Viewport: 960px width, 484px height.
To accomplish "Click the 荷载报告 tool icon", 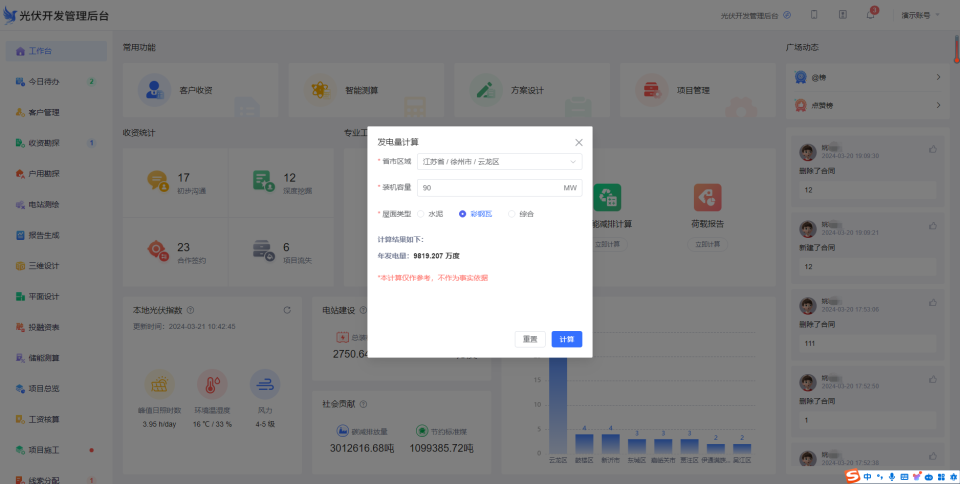I will point(707,197).
